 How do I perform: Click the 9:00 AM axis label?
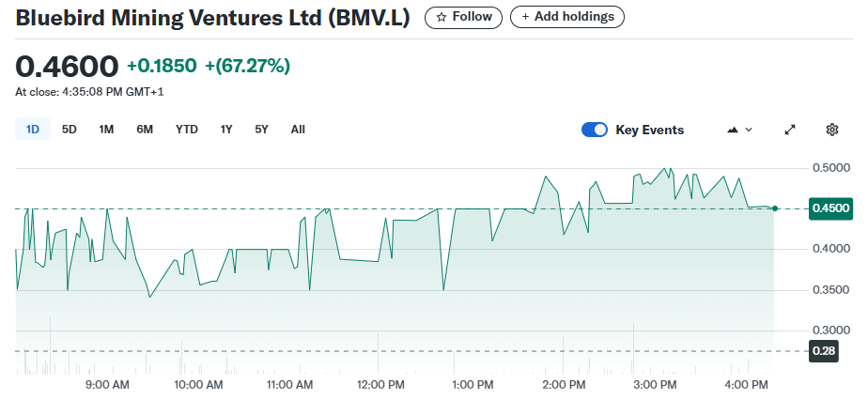tap(108, 385)
